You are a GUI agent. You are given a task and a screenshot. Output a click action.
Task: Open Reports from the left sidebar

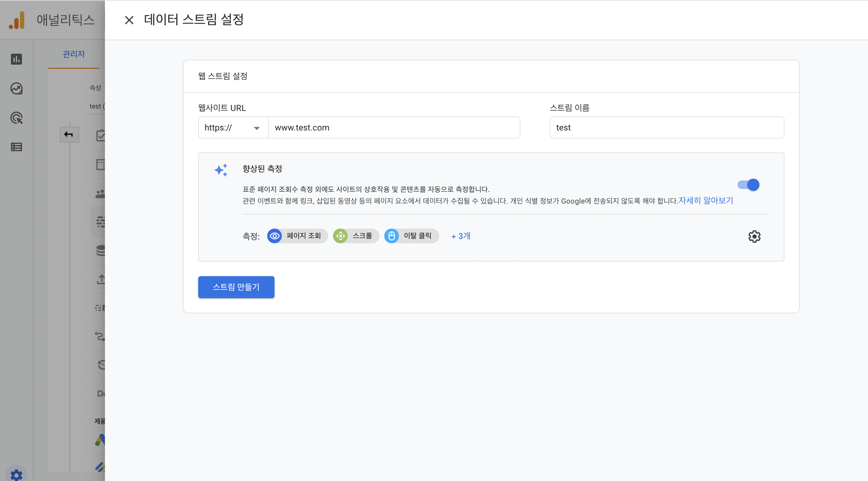[16, 59]
